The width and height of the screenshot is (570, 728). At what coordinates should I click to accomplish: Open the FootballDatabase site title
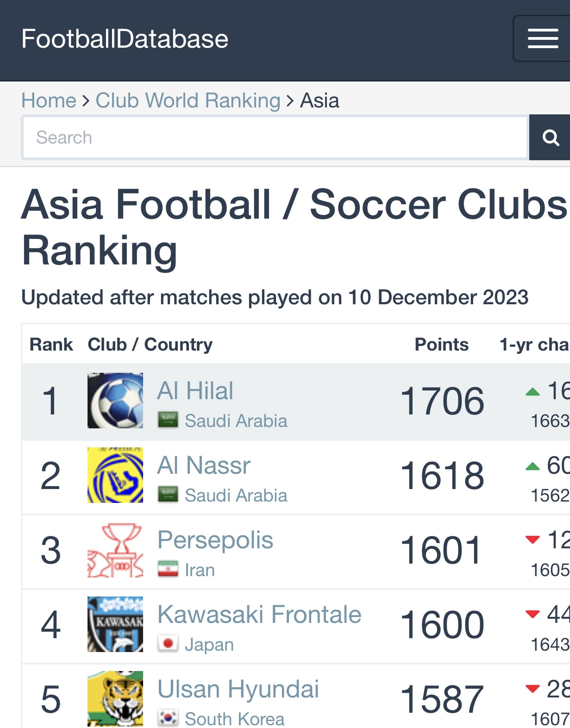tap(125, 38)
